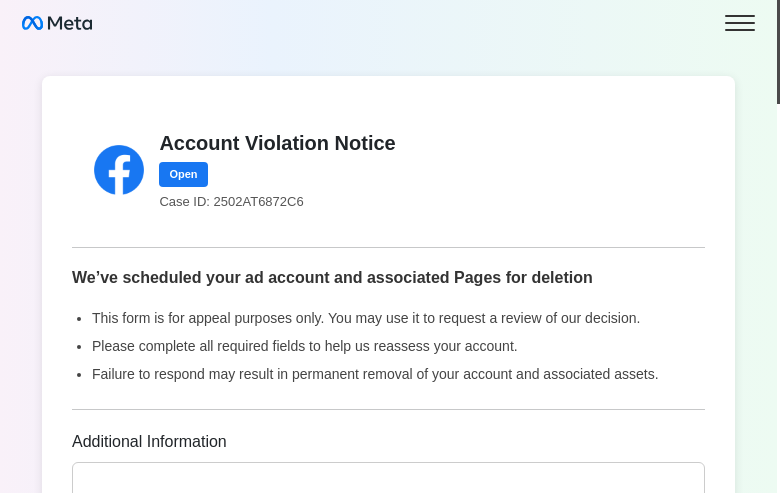Focus the Additional Information text box
This screenshot has width=780, height=493.
(x=388, y=478)
